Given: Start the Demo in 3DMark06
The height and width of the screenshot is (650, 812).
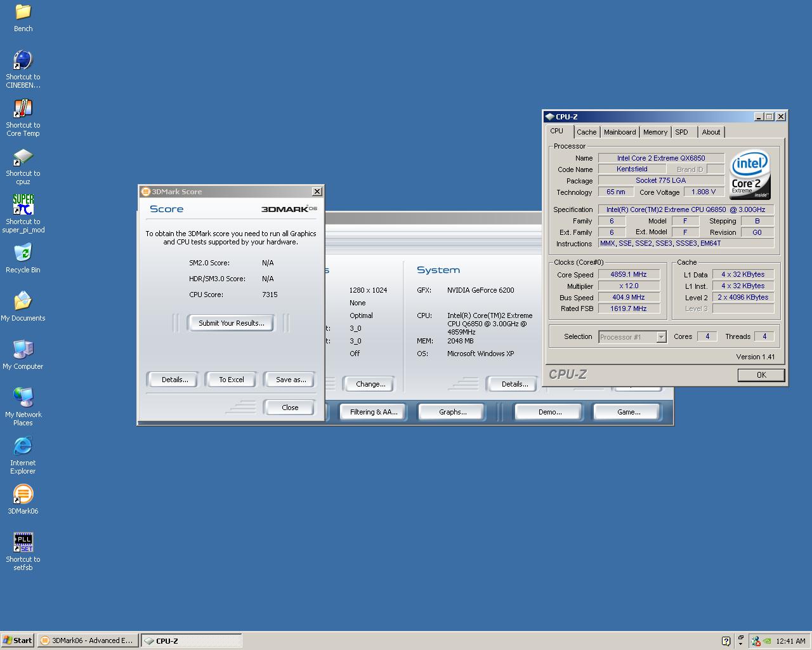Looking at the screenshot, I should [x=550, y=412].
